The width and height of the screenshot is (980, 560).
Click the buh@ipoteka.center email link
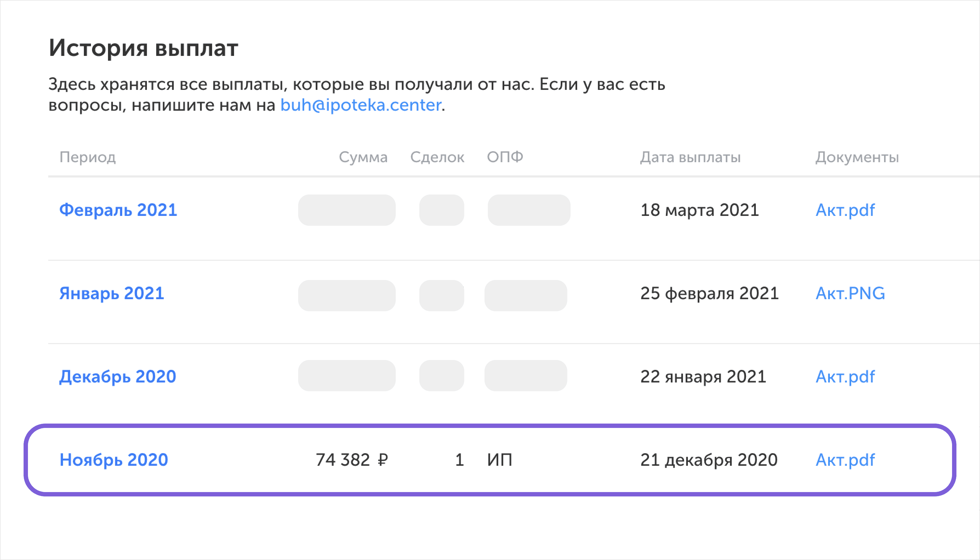click(361, 105)
